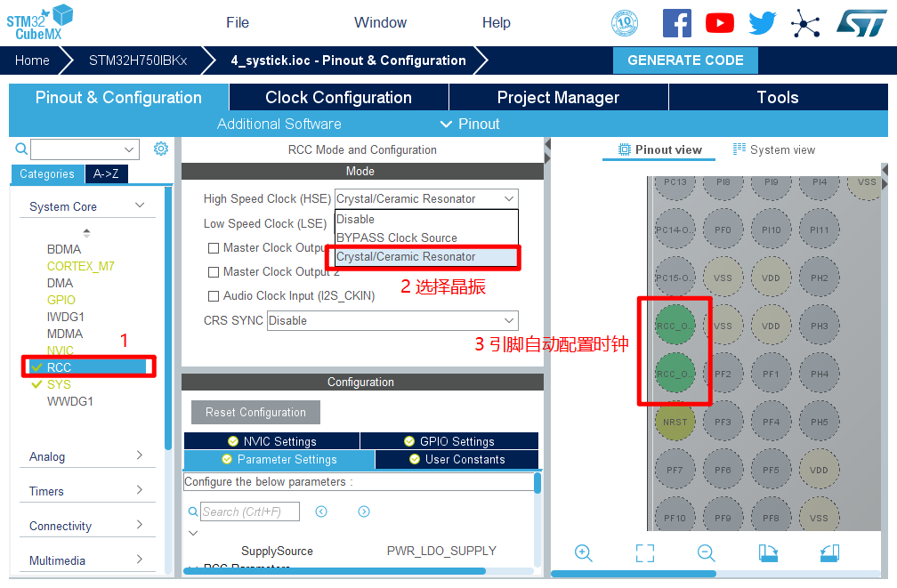The width and height of the screenshot is (897, 588).
Task: Open the CRS SYNC dropdown
Action: [392, 320]
